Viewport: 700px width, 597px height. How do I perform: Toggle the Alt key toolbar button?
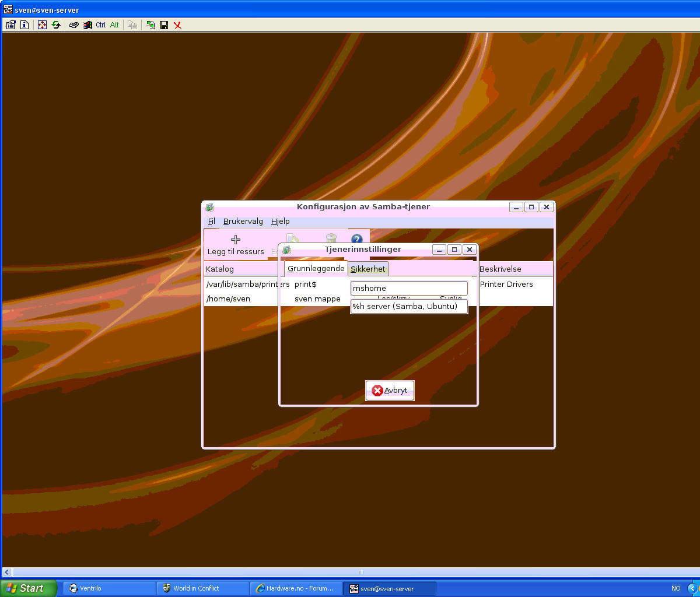[114, 25]
